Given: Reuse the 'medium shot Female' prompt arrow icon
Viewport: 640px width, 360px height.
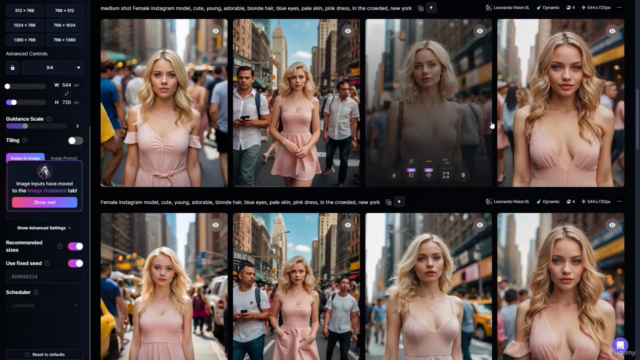Looking at the screenshot, I should 431,8.
